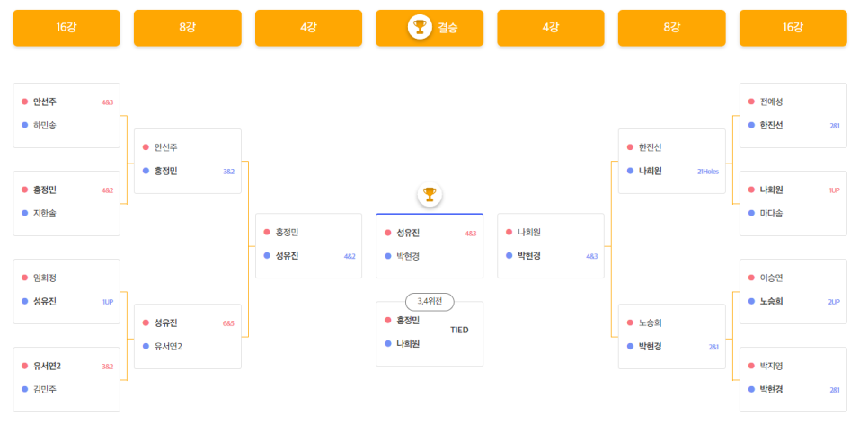Click the red dot next to 전예성

click(x=751, y=102)
